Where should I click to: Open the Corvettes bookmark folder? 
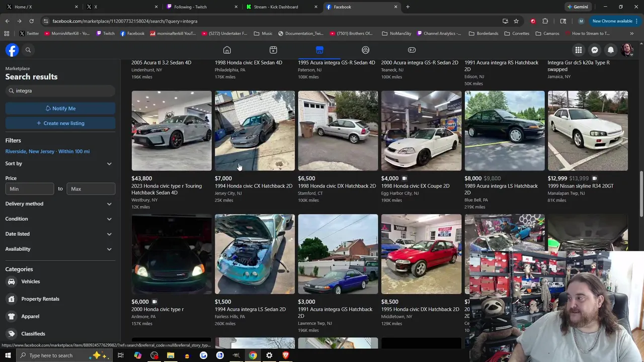pyautogui.click(x=517, y=34)
